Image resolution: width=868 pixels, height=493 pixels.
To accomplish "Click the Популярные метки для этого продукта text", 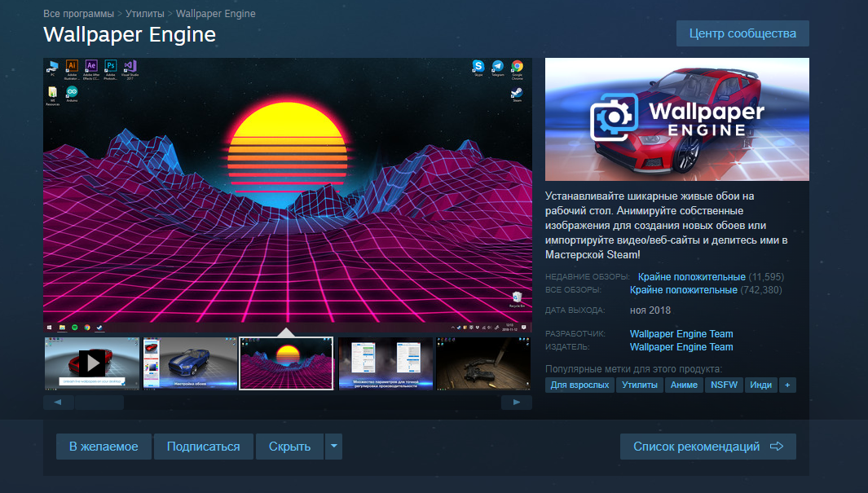I will tap(633, 369).
